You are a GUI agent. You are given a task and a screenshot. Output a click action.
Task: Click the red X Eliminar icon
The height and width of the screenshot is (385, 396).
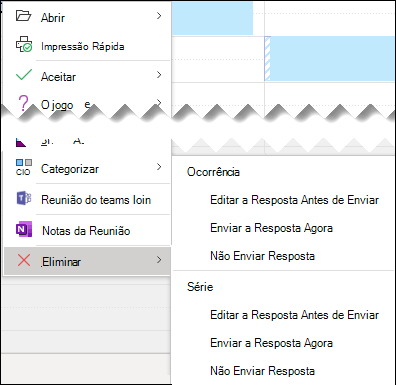pos(24,260)
